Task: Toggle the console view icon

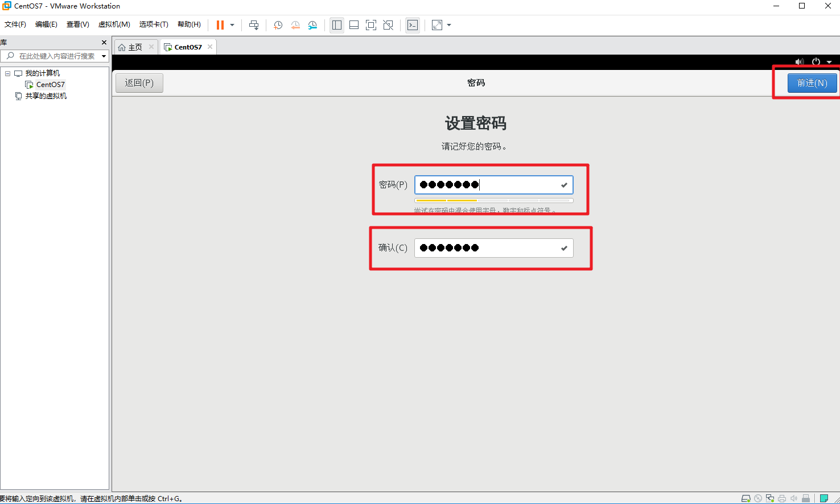Action: click(x=413, y=25)
